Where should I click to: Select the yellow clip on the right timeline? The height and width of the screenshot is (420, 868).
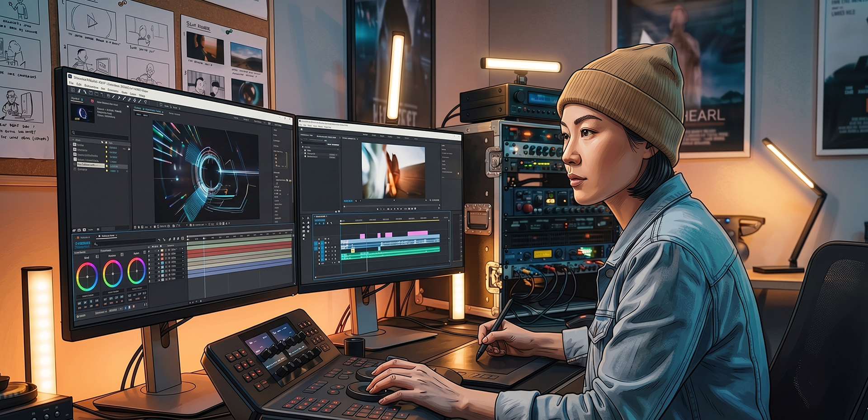[353, 250]
